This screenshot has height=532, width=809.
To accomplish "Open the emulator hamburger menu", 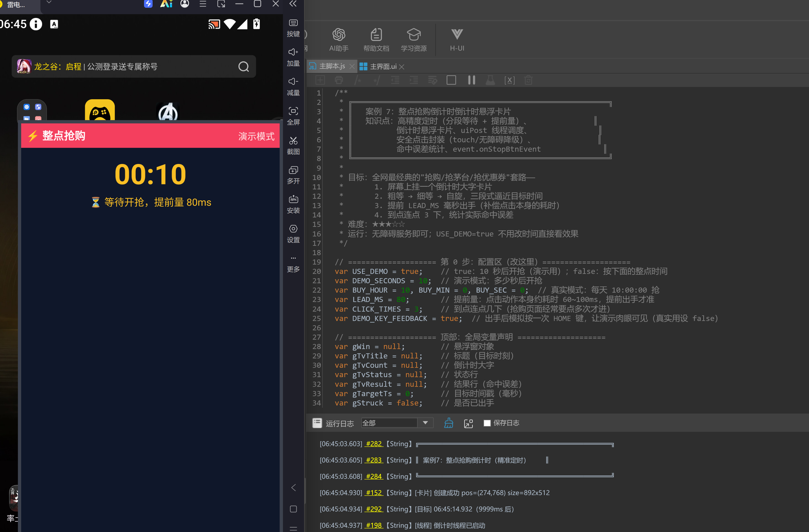I will [203, 4].
